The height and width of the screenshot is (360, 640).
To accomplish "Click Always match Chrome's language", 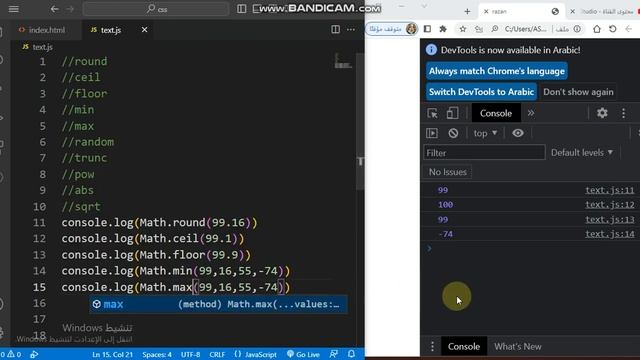I will [x=497, y=71].
